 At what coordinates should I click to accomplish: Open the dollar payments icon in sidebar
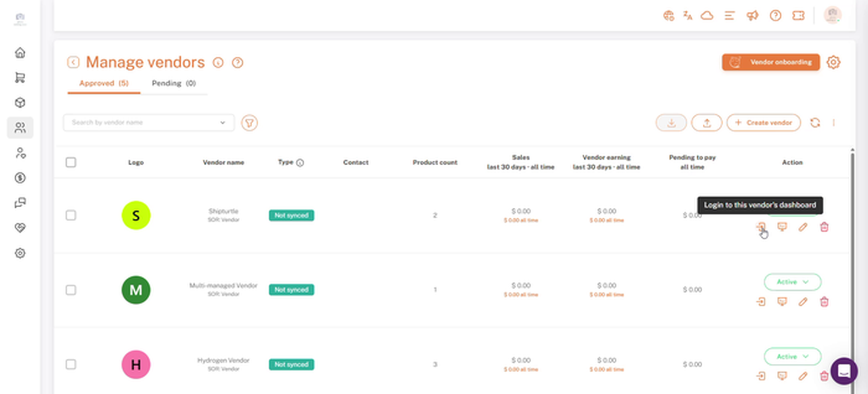click(20, 178)
